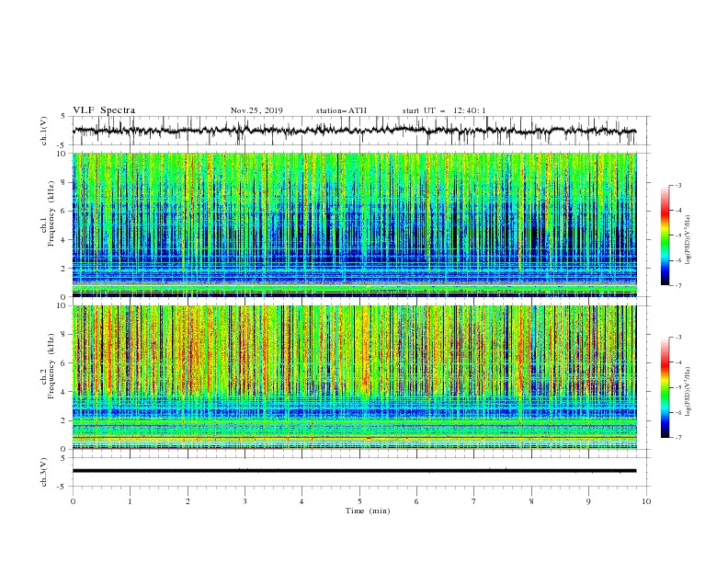
Task: Click the 'ch.1(V)' axis label
Action: tap(44, 131)
